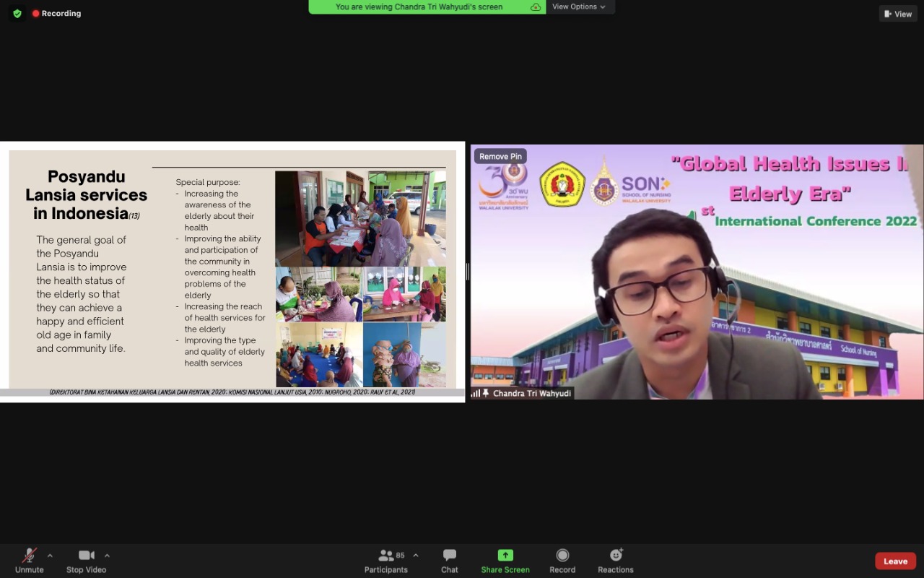The image size is (924, 578).
Task: Click the green encryption shield icon
Action: click(17, 13)
